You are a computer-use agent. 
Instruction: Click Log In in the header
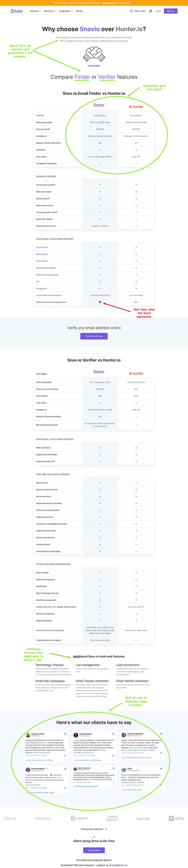[x=158, y=11]
